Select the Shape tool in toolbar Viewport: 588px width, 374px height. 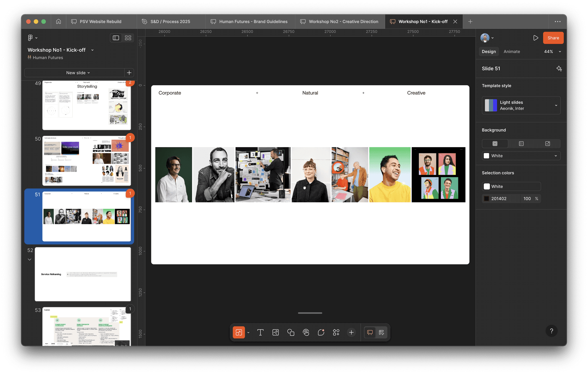pos(291,332)
